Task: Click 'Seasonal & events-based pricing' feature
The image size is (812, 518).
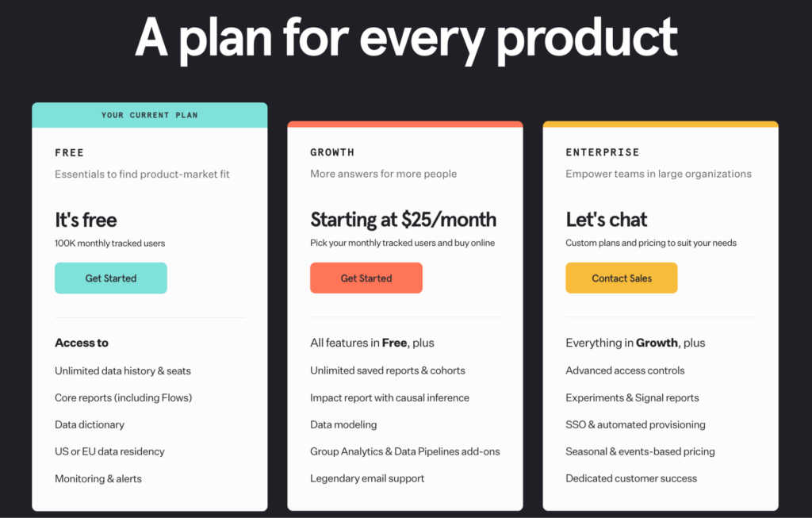Action: [640, 451]
